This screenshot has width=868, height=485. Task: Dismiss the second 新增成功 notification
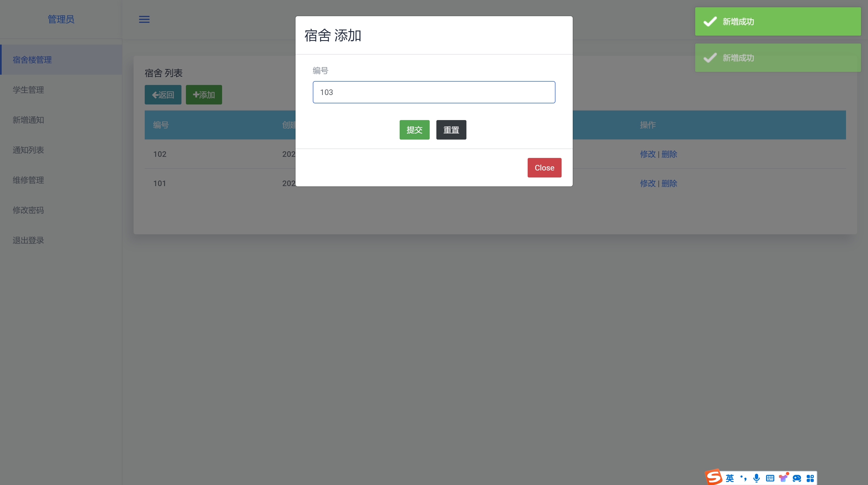point(778,58)
